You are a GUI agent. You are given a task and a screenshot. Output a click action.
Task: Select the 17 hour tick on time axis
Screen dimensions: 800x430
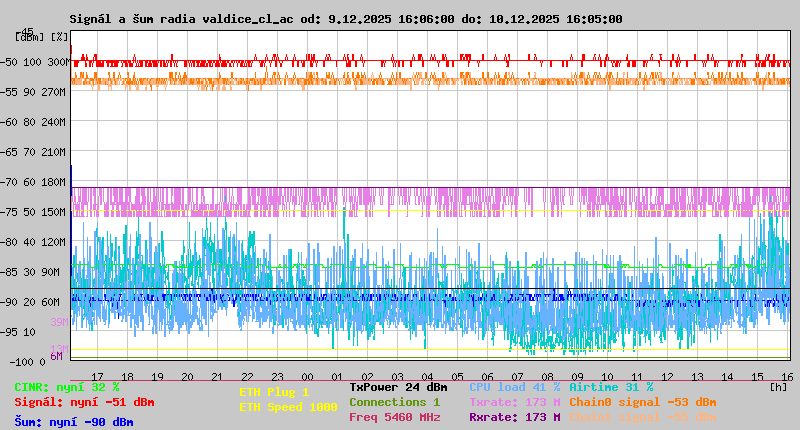tap(97, 376)
